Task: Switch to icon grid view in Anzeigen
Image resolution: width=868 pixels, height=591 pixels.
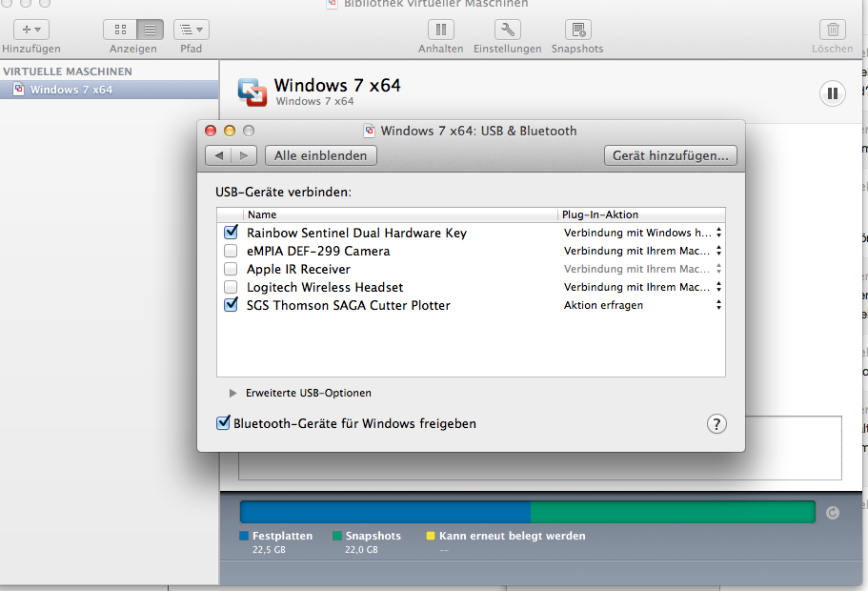Action: coord(120,30)
